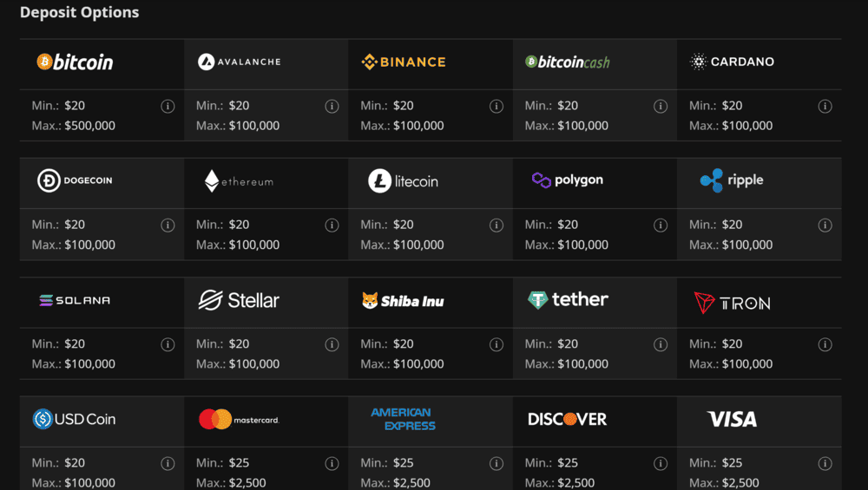Open info icon under Solana limits
Image resolution: width=868 pixels, height=490 pixels.
click(x=168, y=345)
